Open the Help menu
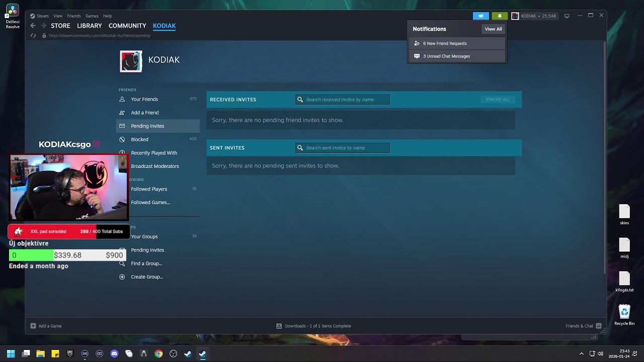 (x=107, y=16)
